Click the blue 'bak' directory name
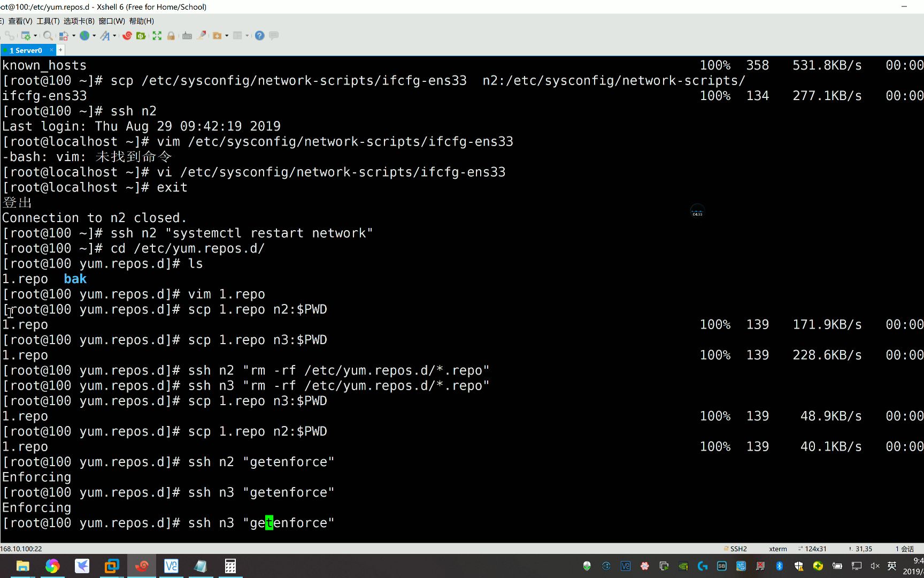Screen dimensions: 924x578 pyautogui.click(x=75, y=279)
